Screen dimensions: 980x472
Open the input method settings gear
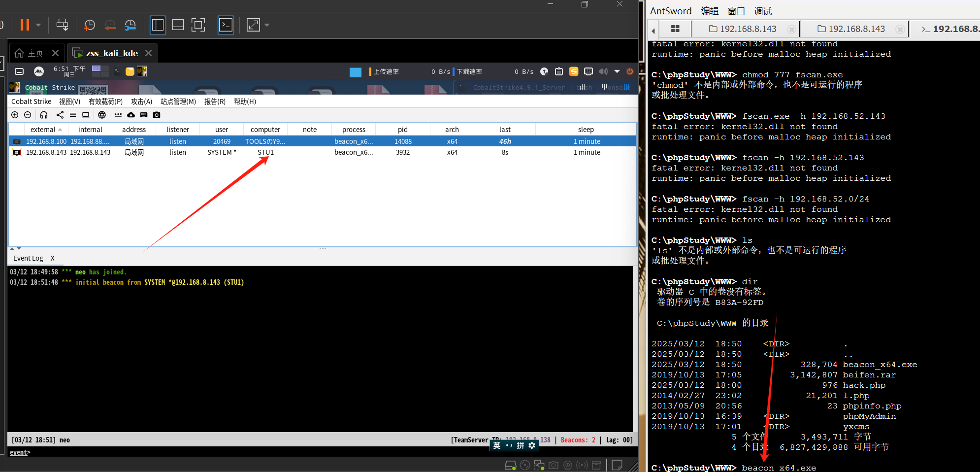point(532,445)
